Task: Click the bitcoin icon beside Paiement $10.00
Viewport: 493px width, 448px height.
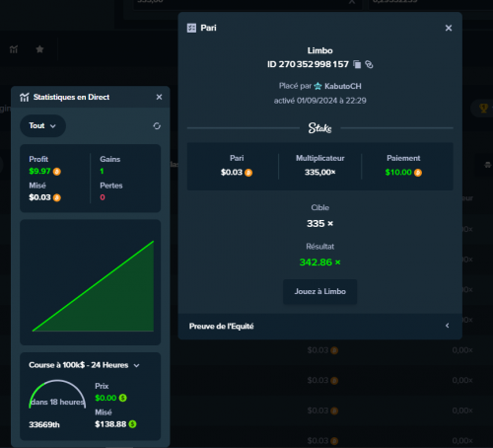Action: click(418, 173)
